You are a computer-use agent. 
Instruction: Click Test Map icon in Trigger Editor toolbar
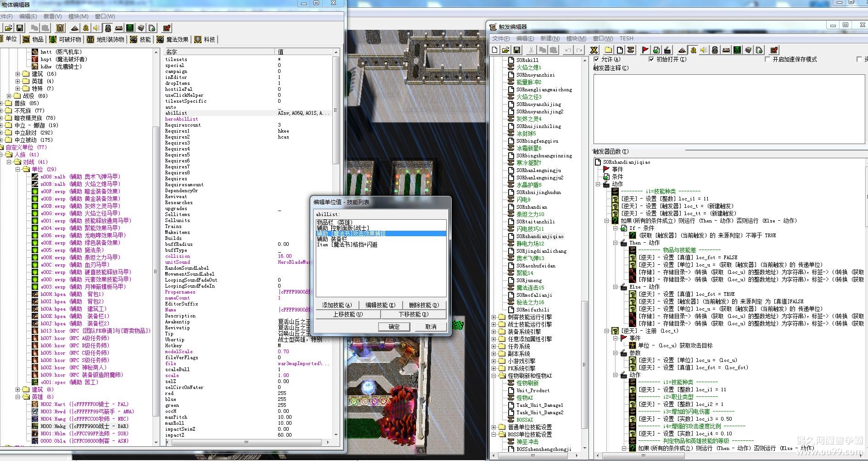(x=774, y=50)
